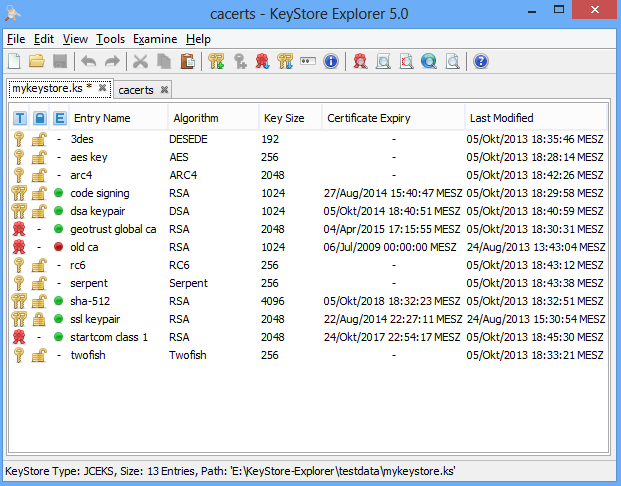Close the mykeystore.ks tab

[102, 88]
